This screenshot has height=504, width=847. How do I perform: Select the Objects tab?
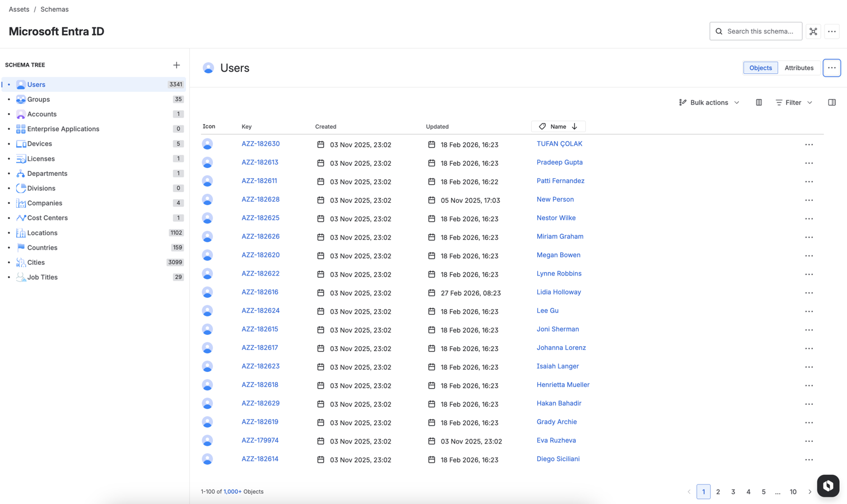760,68
